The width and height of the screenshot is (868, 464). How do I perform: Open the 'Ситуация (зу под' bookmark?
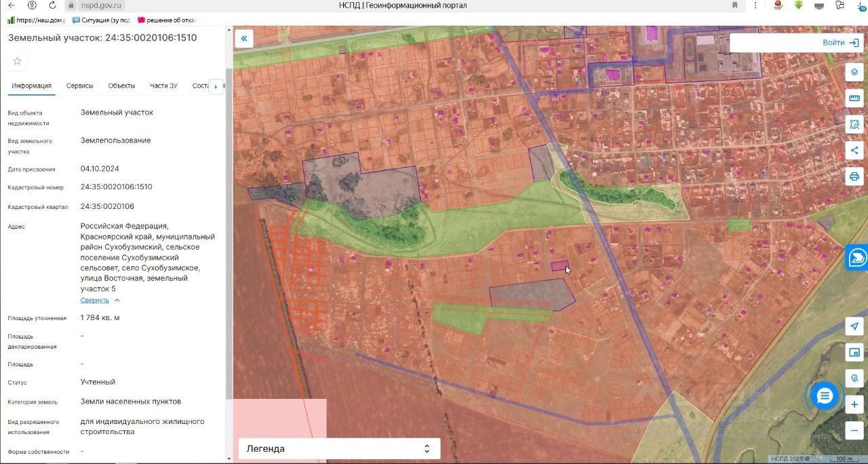click(x=102, y=20)
